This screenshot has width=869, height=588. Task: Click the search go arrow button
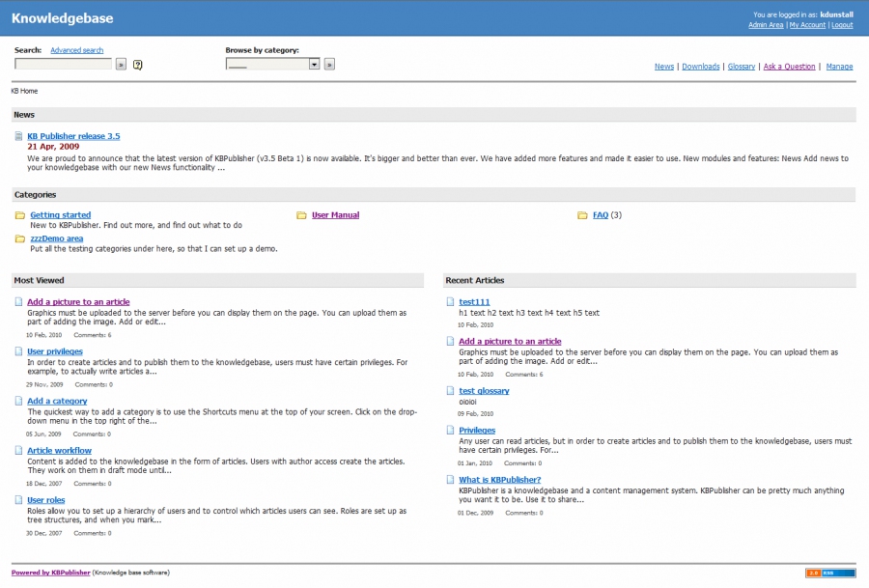point(121,65)
